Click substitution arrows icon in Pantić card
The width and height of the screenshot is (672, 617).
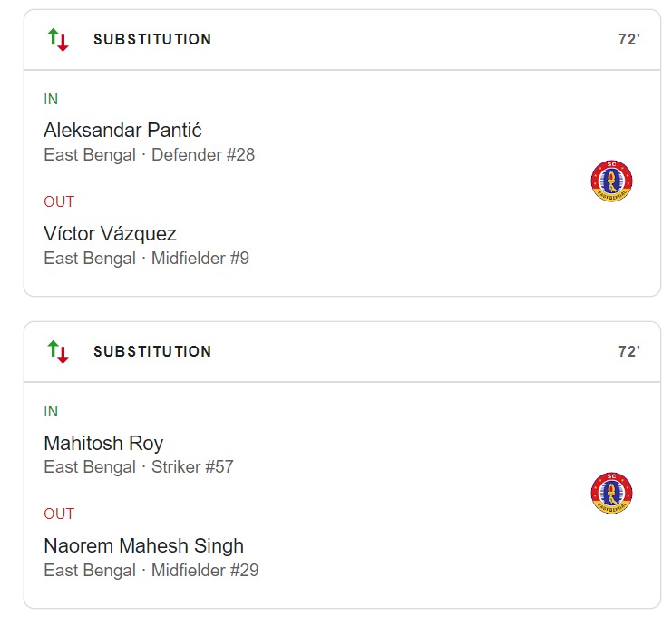[58, 40]
